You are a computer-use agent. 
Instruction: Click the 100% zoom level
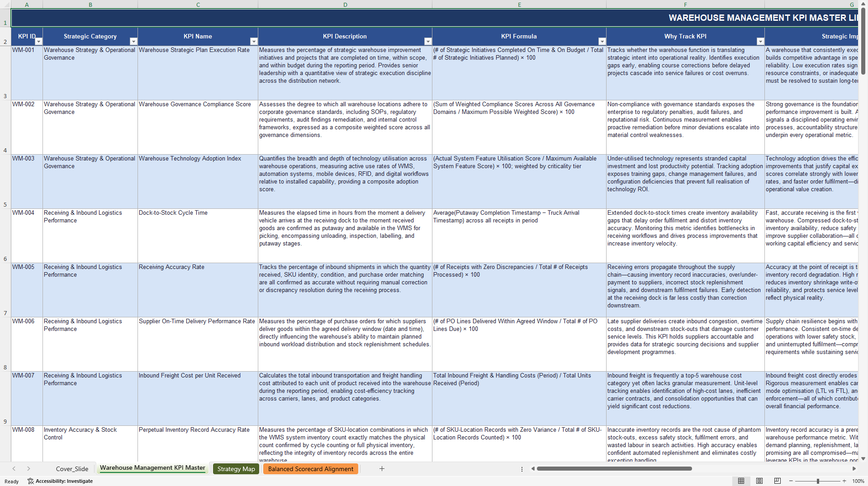tap(858, 481)
